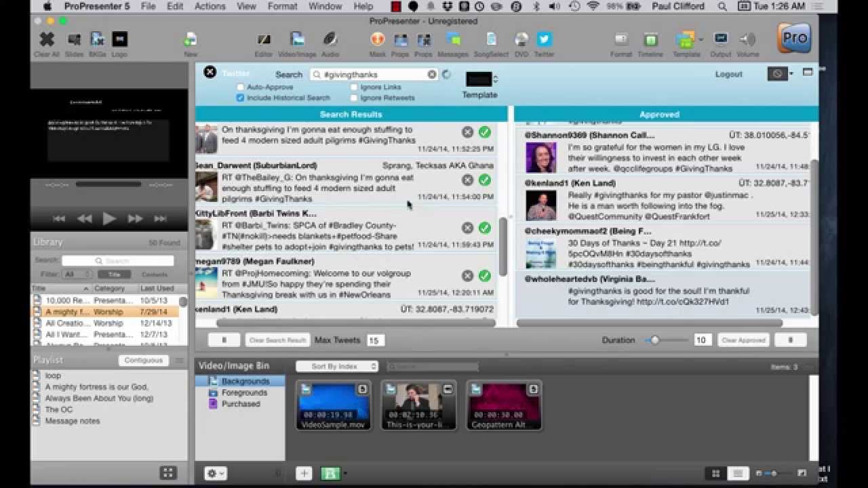Toggle the Output toolbar icon
The height and width of the screenshot is (488, 868).
pyautogui.click(x=720, y=39)
